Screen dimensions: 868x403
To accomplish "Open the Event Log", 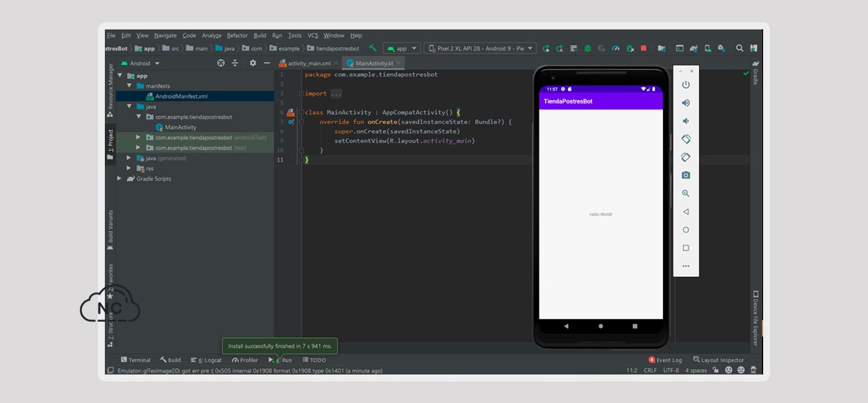I will [x=665, y=360].
